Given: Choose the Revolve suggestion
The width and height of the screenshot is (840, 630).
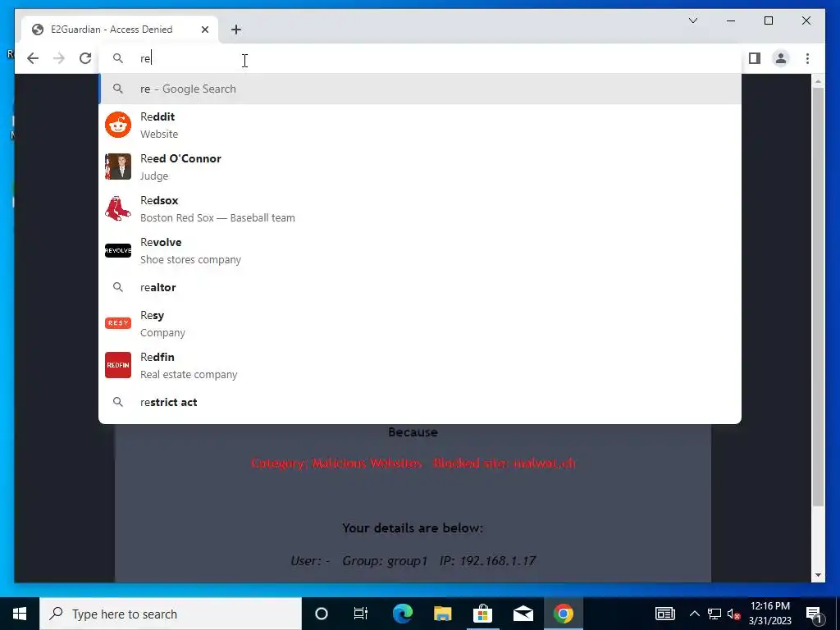Looking at the screenshot, I should (420, 250).
